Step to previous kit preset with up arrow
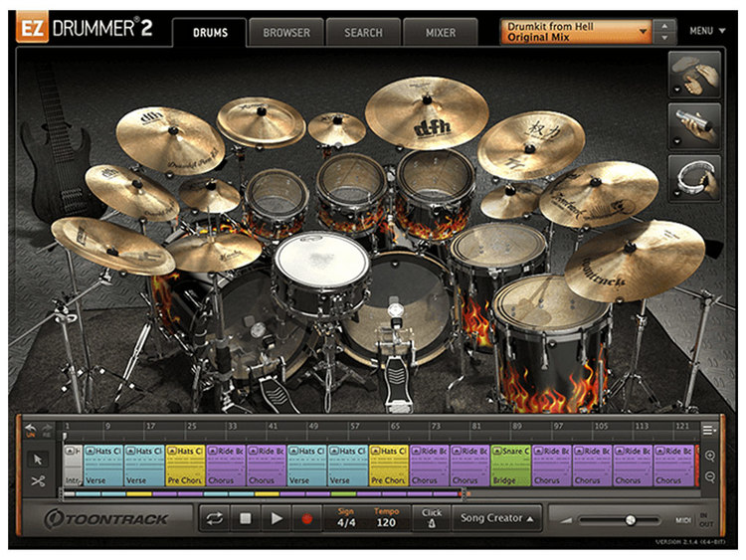 click(664, 26)
